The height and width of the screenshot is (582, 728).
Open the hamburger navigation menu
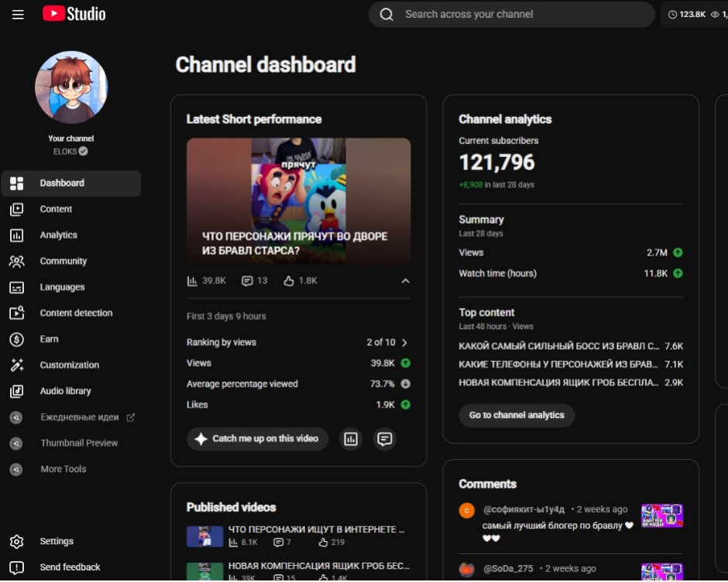(18, 15)
